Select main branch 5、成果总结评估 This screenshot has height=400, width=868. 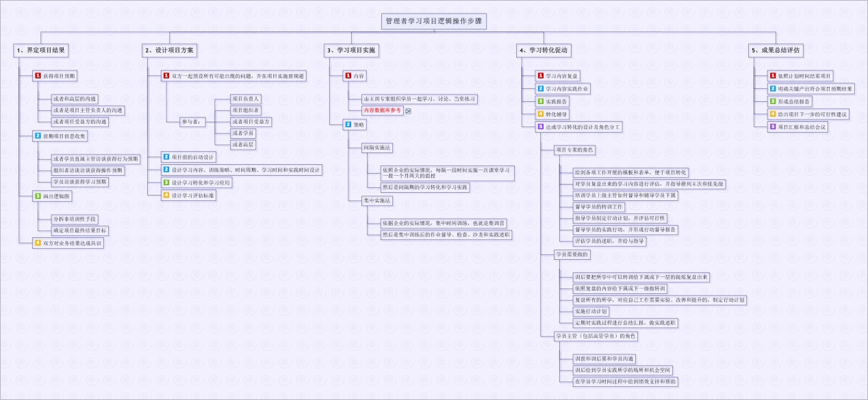[776, 50]
